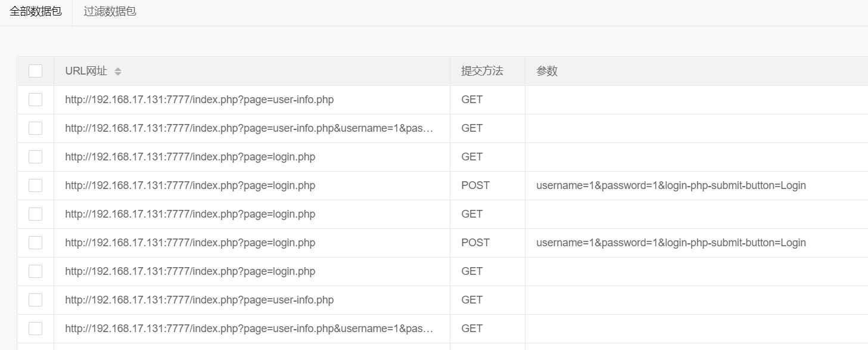Check the first POST login.php row's checkbox
The image size is (868, 350).
click(x=36, y=185)
